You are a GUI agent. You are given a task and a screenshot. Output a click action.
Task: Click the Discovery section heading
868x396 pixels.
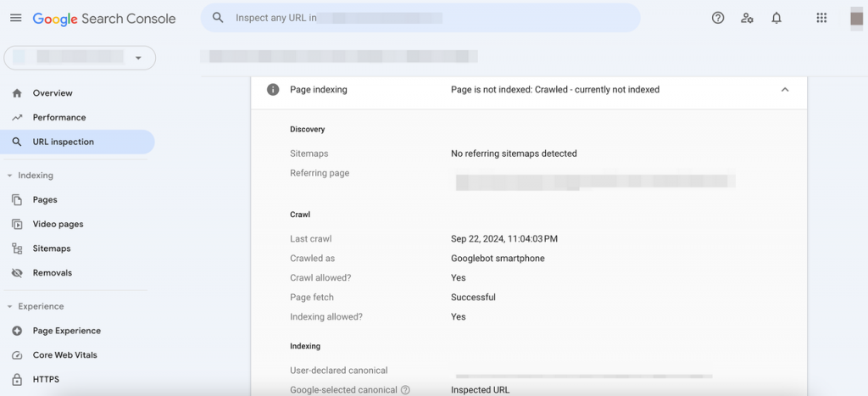pyautogui.click(x=307, y=130)
